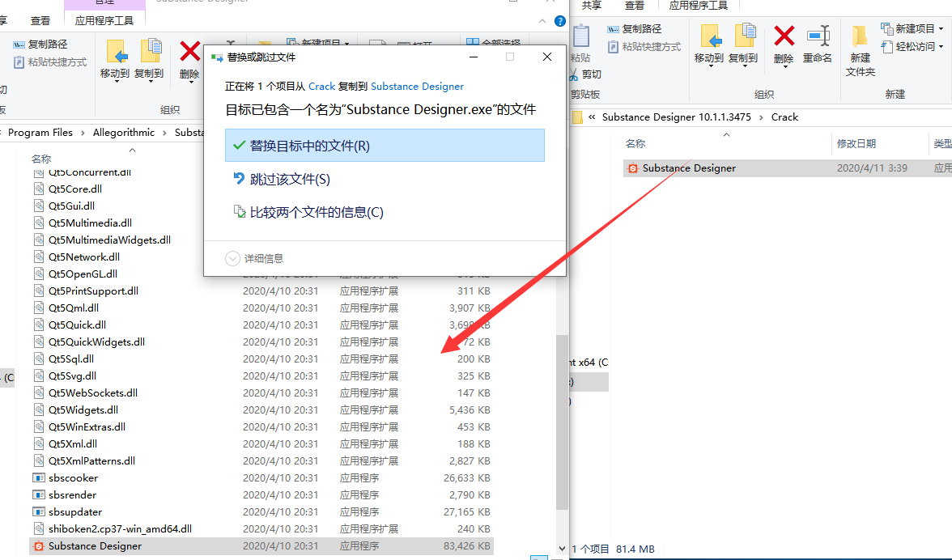Choose 替换目标中的文件(R) option
Viewport: 952px width, 560px height.
click(385, 146)
